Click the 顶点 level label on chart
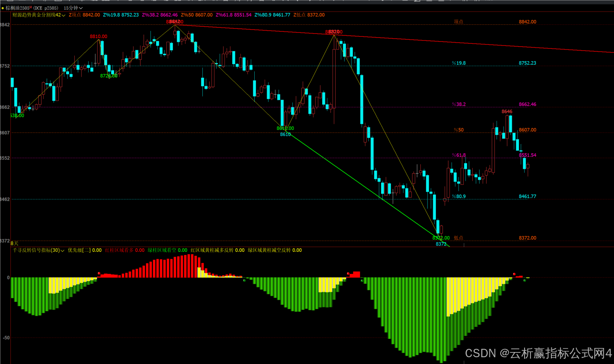614x364 pixels. tap(458, 22)
